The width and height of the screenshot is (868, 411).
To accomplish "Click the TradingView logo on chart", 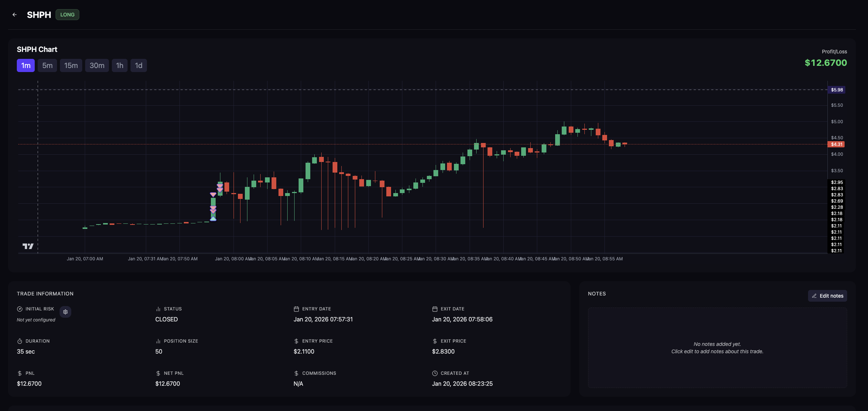I will 28,246.
